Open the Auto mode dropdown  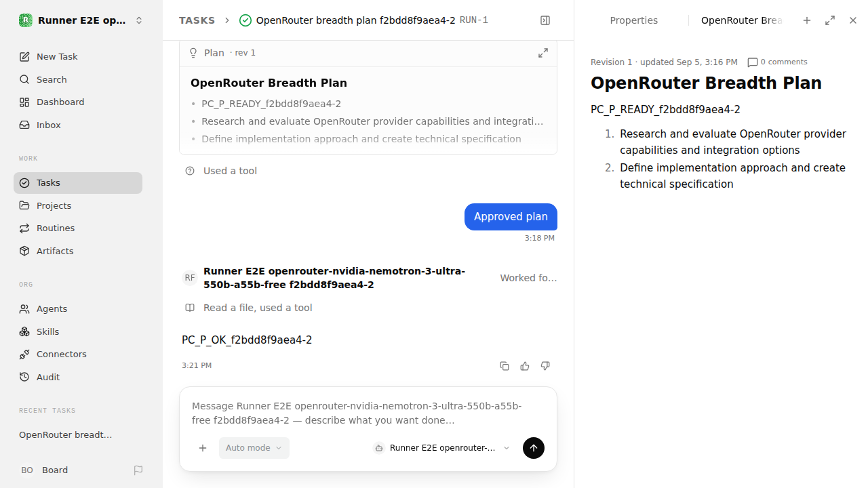(x=254, y=448)
